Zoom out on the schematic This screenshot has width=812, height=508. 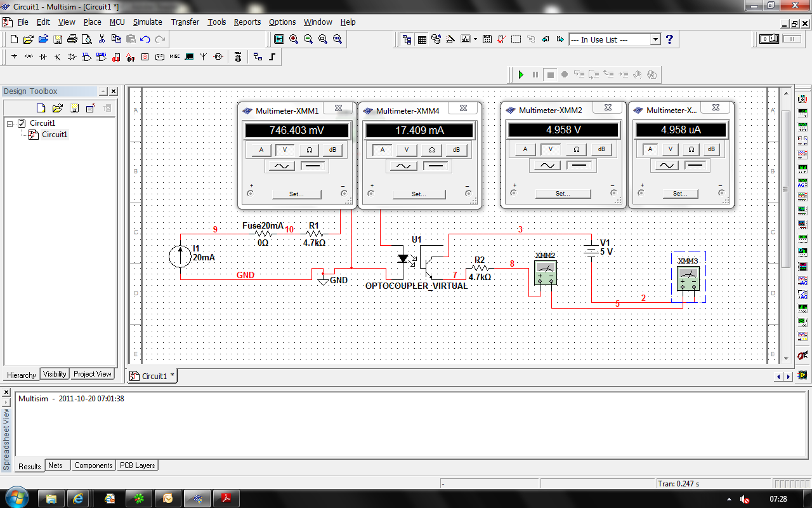pyautogui.click(x=308, y=39)
